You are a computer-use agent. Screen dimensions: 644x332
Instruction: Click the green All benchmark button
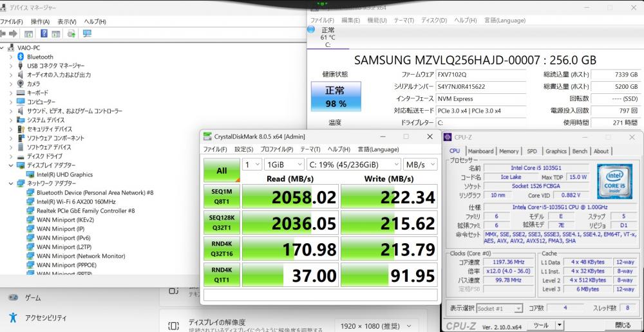(x=222, y=171)
